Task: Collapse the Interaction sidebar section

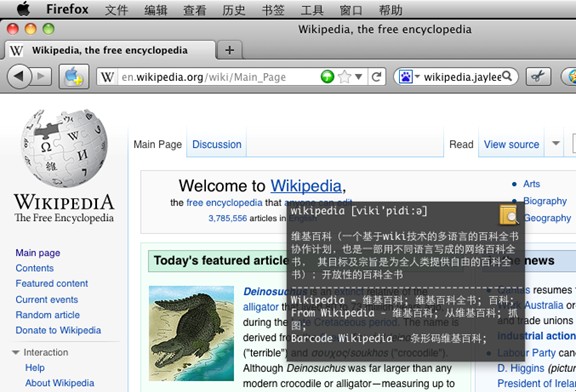Action: pyautogui.click(x=16, y=352)
